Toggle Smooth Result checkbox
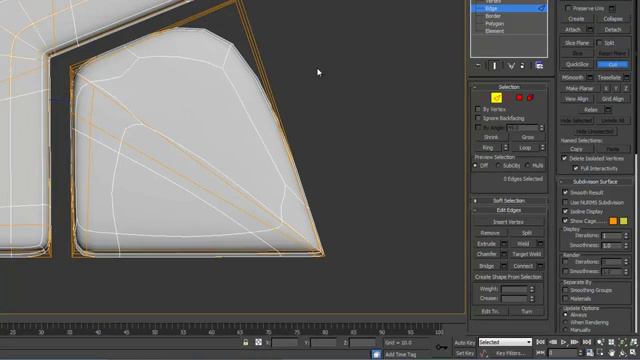The width and height of the screenshot is (640, 360). click(565, 192)
